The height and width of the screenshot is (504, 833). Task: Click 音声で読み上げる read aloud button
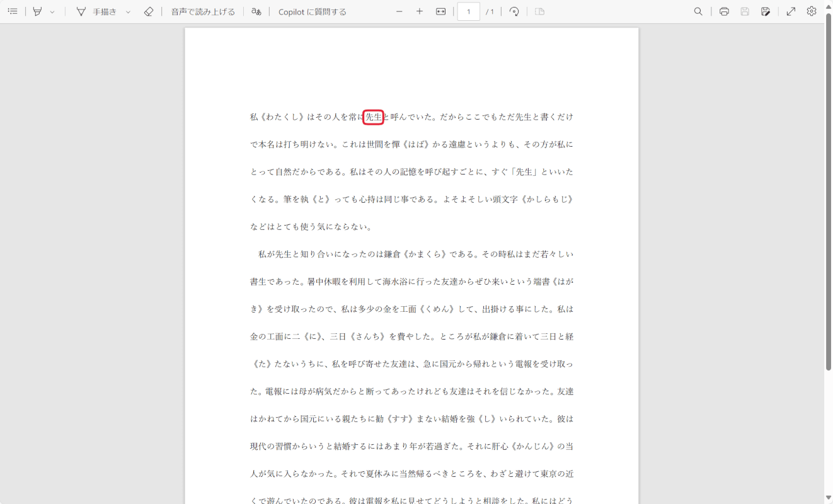click(203, 11)
